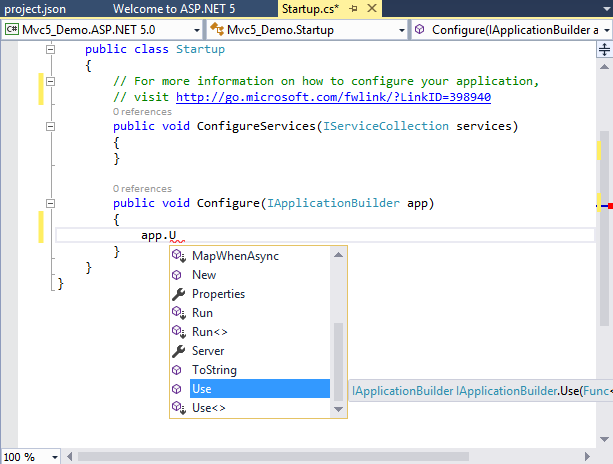Image resolution: width=613 pixels, height=464 pixels.
Task: Click the Use method signature tooltip
Action: (x=481, y=391)
